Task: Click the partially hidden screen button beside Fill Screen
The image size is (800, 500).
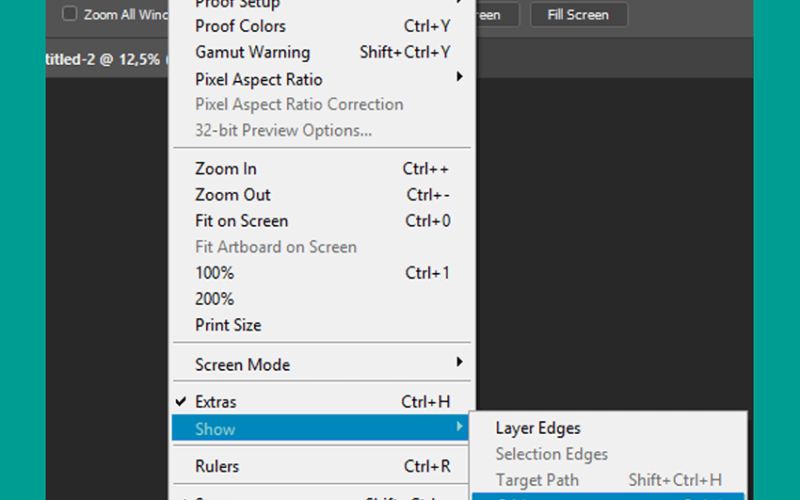Action: [x=497, y=15]
